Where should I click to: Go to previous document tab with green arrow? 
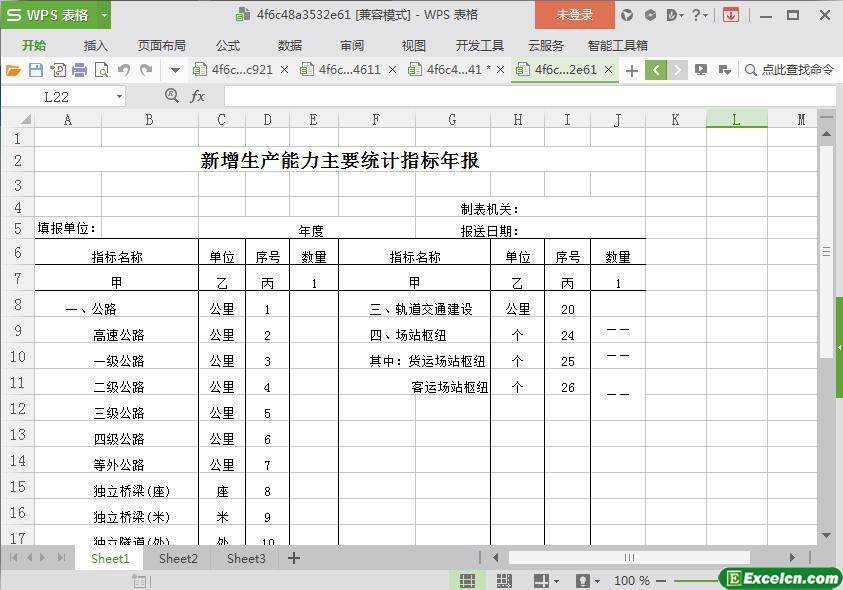[x=656, y=70]
